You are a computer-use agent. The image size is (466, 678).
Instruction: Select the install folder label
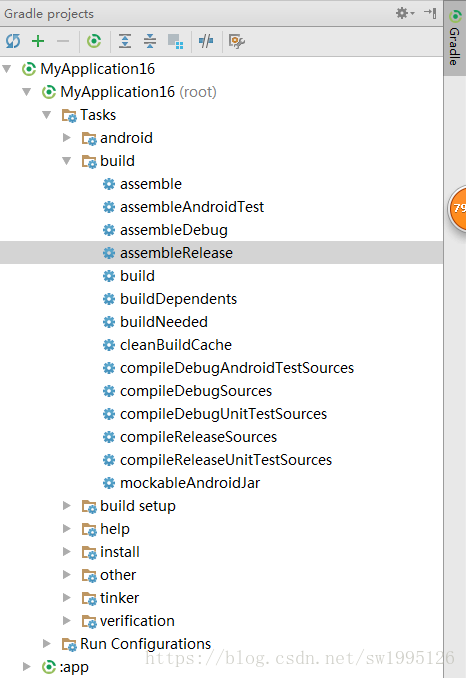[x=120, y=552]
